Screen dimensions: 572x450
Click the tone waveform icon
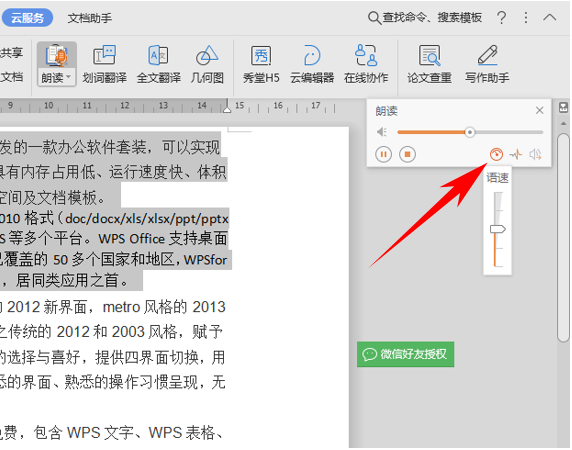coord(516,155)
